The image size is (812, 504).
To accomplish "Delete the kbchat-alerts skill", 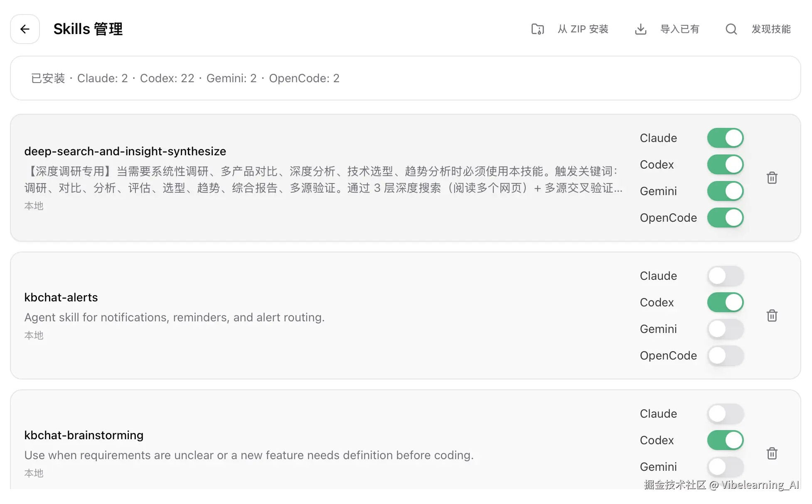I will (x=772, y=316).
